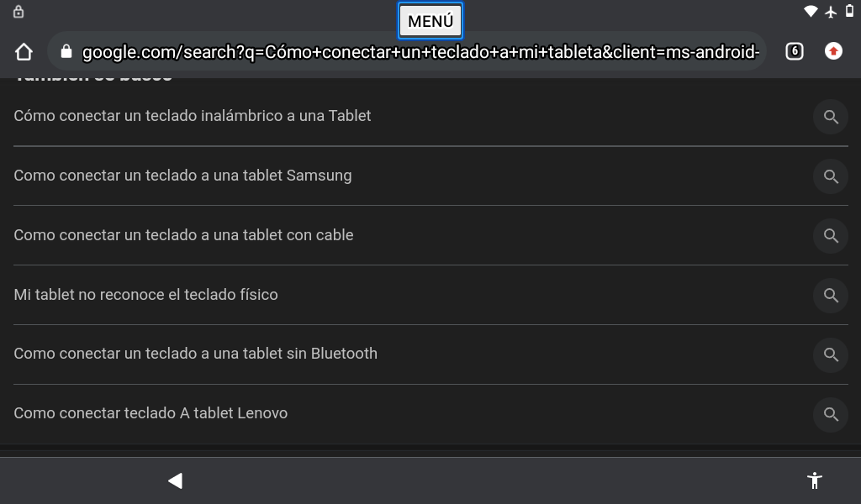
Task: Tap search icon beside 'tablet Samsung' suggestion
Action: pos(831,176)
